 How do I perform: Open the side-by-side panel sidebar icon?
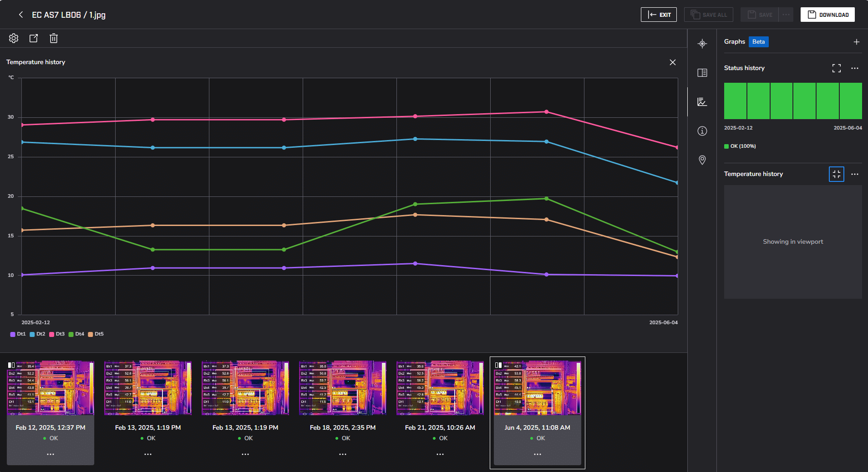point(702,73)
